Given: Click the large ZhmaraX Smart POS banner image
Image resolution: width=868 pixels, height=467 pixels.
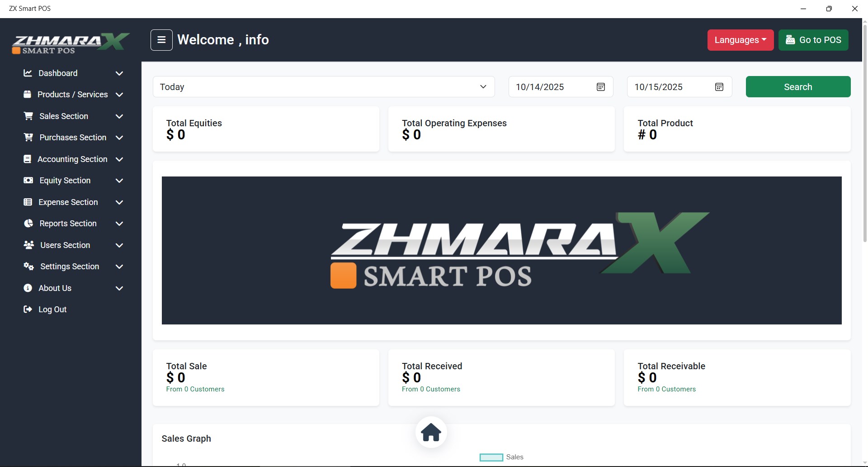Looking at the screenshot, I should point(502,250).
